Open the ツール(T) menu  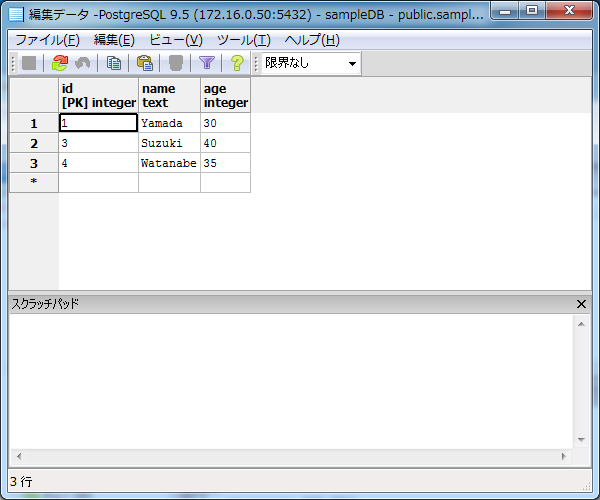(243, 40)
